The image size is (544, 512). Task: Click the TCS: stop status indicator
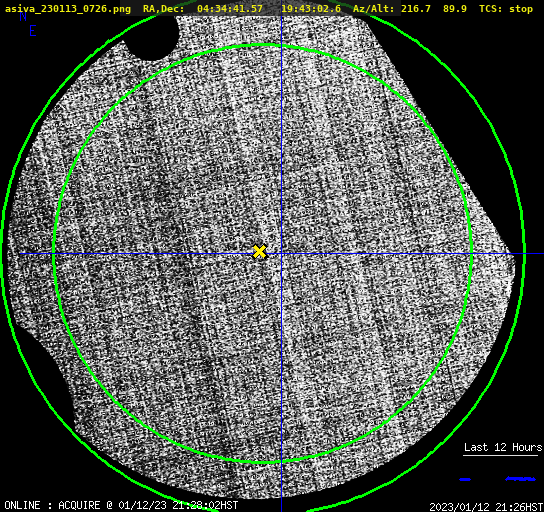pyautogui.click(x=506, y=8)
